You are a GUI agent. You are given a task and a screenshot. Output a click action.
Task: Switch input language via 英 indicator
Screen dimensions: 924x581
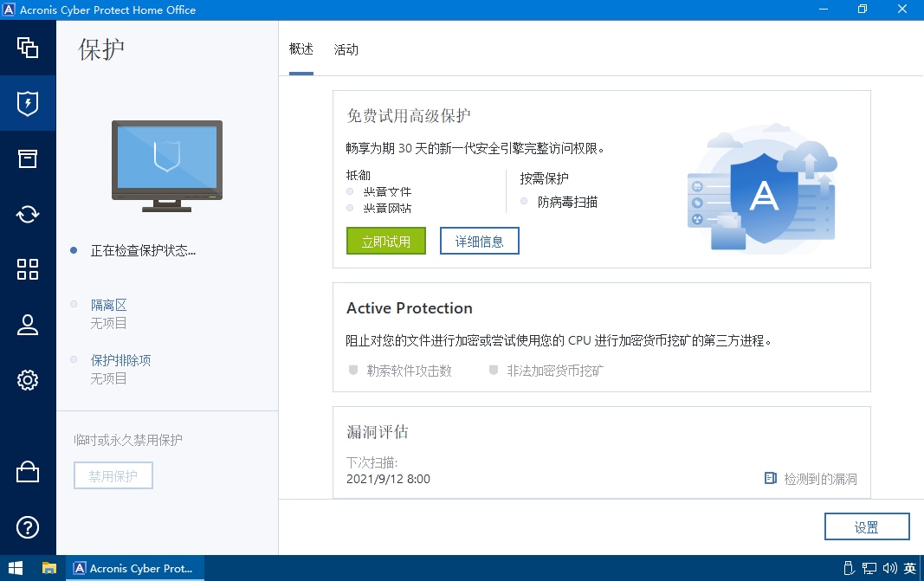click(x=909, y=569)
